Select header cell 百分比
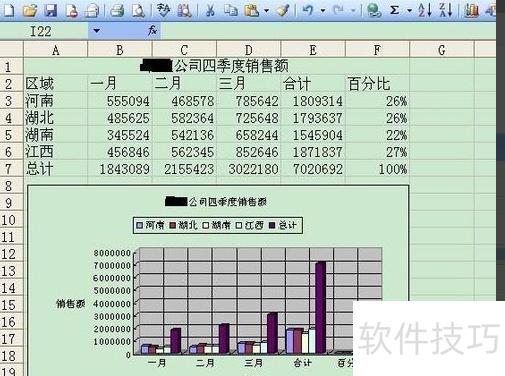Image resolution: width=505 pixels, height=376 pixels. click(377, 83)
